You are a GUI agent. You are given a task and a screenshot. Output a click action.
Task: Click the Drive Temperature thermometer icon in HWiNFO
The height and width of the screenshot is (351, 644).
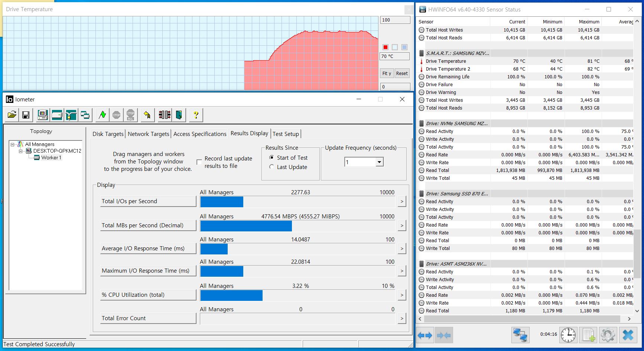pyautogui.click(x=422, y=61)
